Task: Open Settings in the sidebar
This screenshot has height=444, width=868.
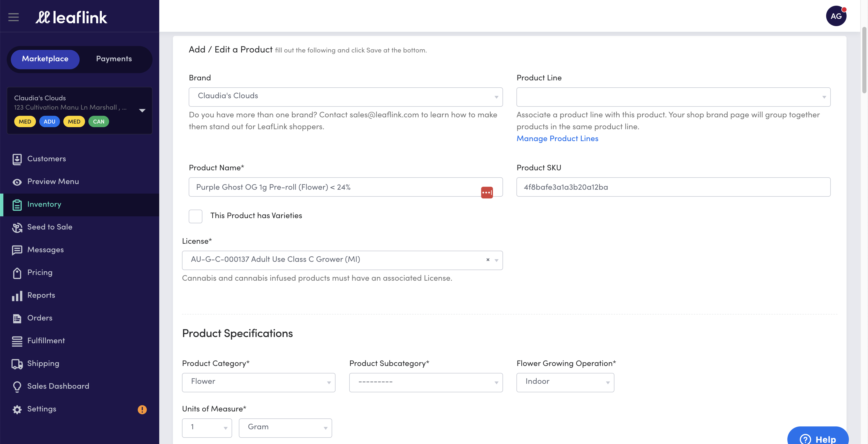Action: tap(80, 409)
